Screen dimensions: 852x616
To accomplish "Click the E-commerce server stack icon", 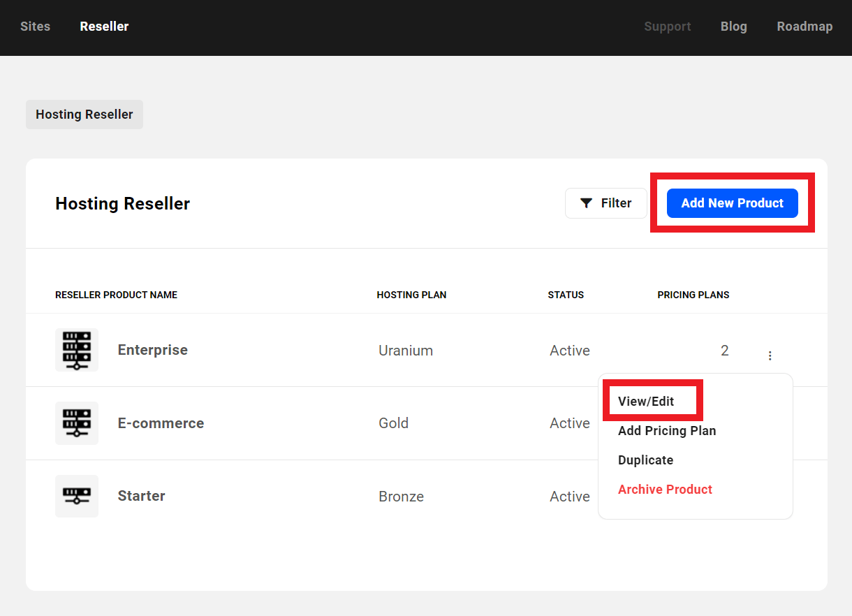I will [77, 423].
